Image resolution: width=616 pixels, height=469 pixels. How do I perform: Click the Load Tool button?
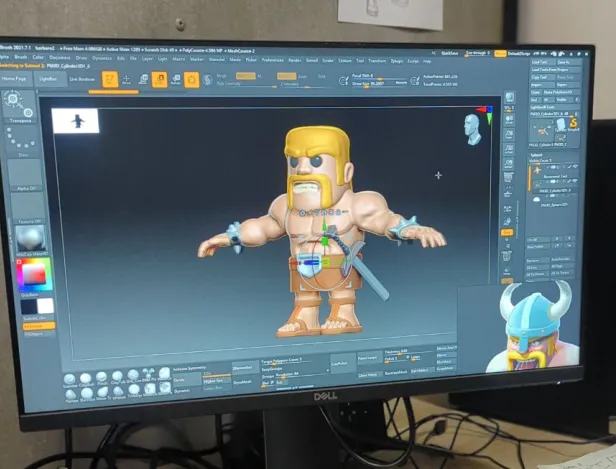543,62
